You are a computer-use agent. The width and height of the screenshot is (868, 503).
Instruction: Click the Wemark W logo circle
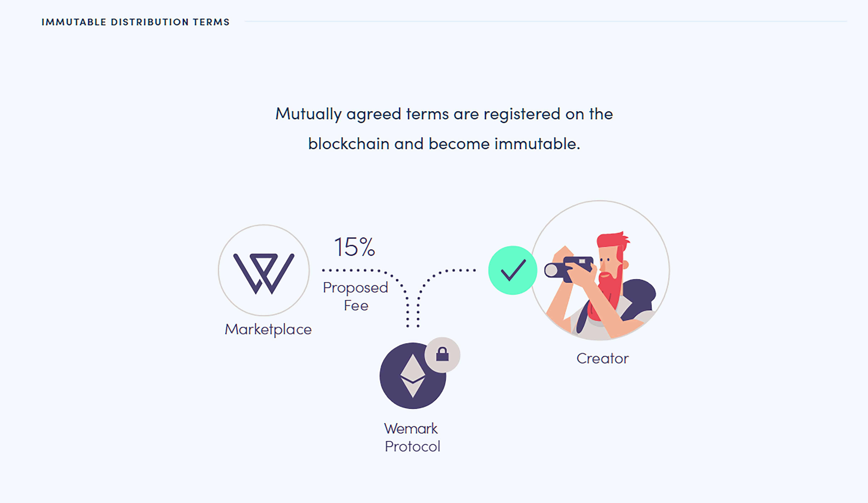(264, 270)
